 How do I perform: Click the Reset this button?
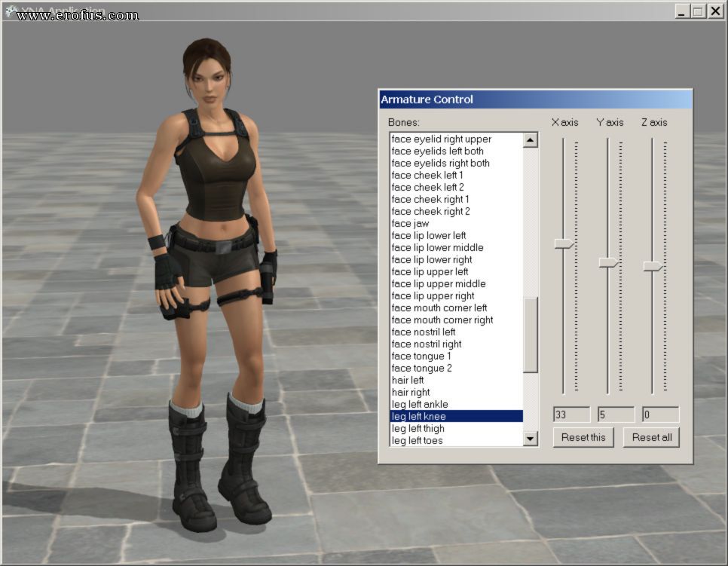(583, 437)
